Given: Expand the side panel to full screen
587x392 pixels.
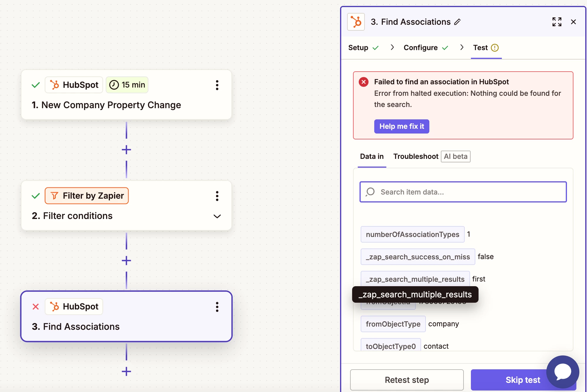Looking at the screenshot, I should click(x=557, y=22).
